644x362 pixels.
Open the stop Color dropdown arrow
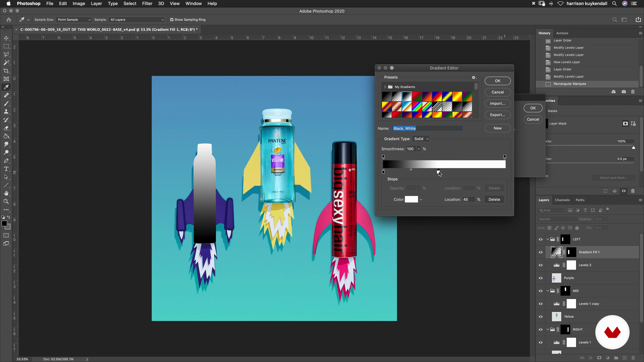pos(421,200)
